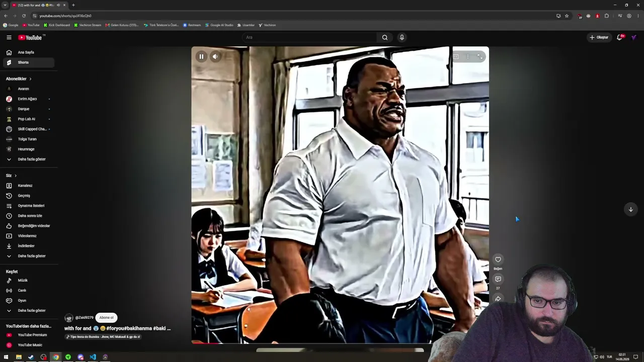Open the Siz section header
This screenshot has width=644, height=362.
11,175
